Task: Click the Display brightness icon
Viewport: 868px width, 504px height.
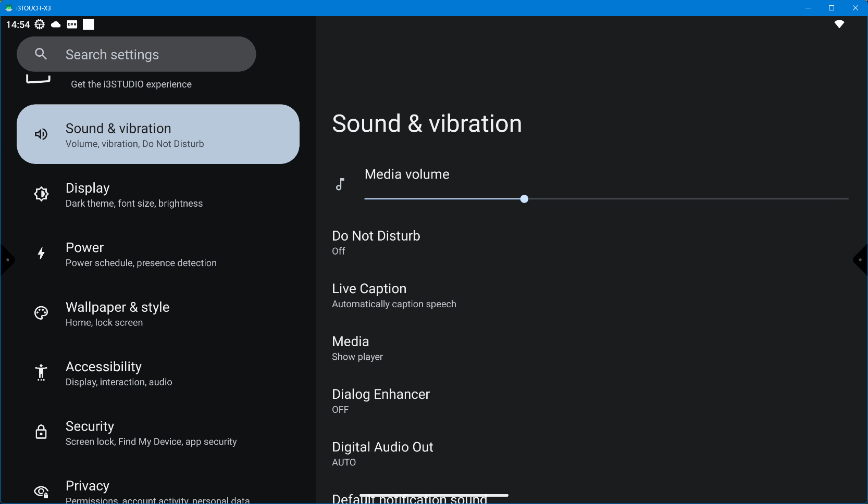Action: coord(41,194)
